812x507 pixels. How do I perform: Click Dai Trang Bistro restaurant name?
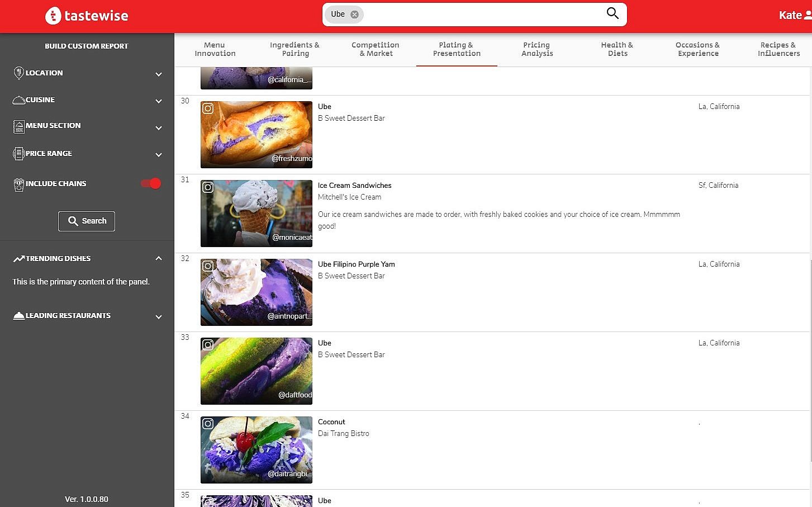pos(344,434)
